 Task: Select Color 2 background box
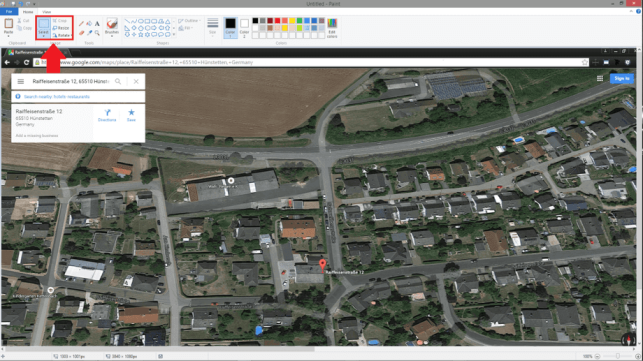click(244, 28)
